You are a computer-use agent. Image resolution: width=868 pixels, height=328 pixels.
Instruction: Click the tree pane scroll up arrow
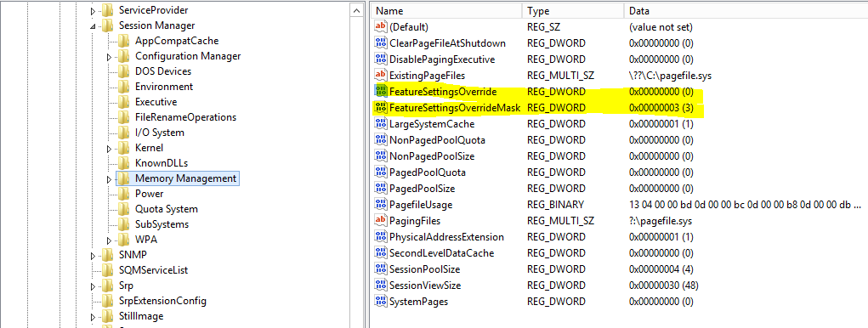356,10
